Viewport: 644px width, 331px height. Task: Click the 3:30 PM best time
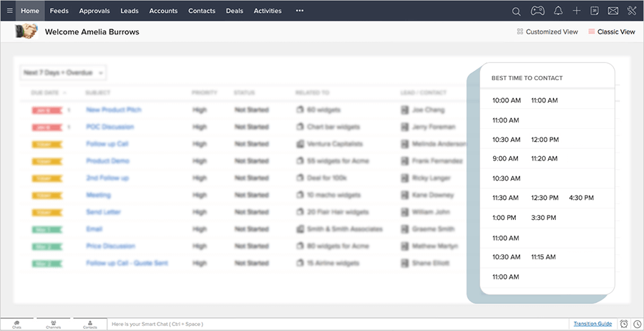tap(543, 218)
